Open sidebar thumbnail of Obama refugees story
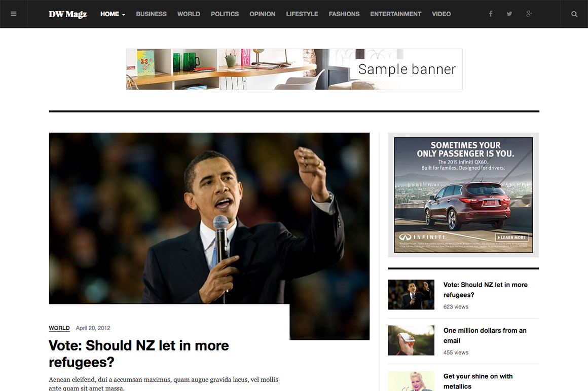The image size is (588, 391). point(412,294)
